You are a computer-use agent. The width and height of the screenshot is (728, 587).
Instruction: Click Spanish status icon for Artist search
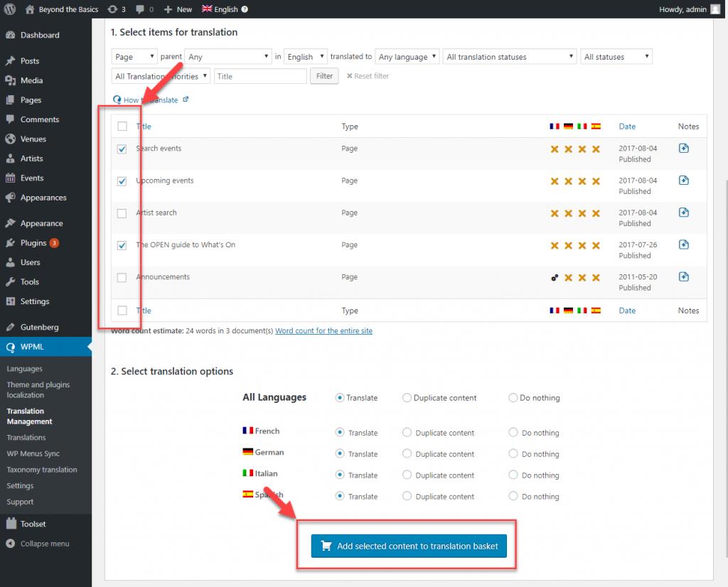point(596,213)
